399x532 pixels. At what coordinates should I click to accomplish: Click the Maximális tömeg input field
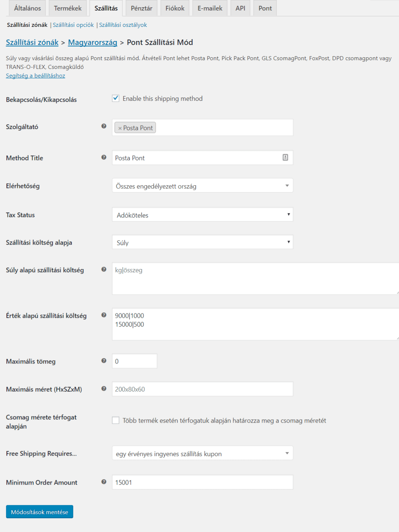pyautogui.click(x=135, y=361)
